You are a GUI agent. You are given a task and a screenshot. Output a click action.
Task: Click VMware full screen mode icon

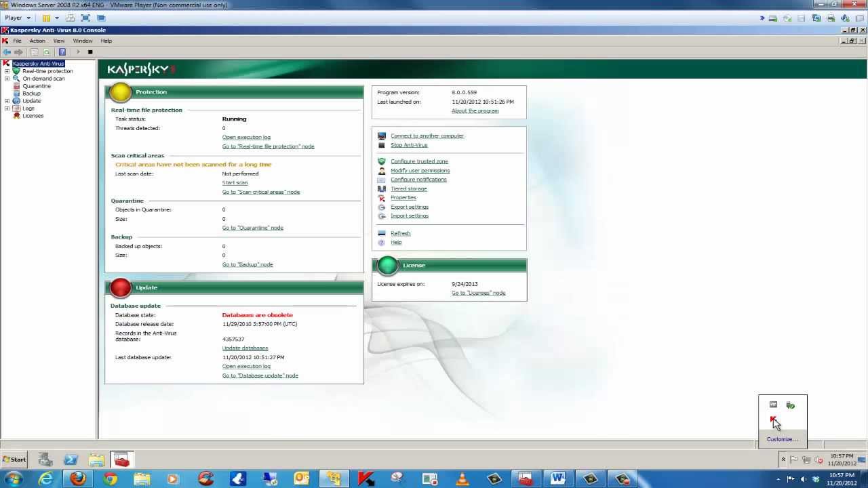(x=85, y=18)
